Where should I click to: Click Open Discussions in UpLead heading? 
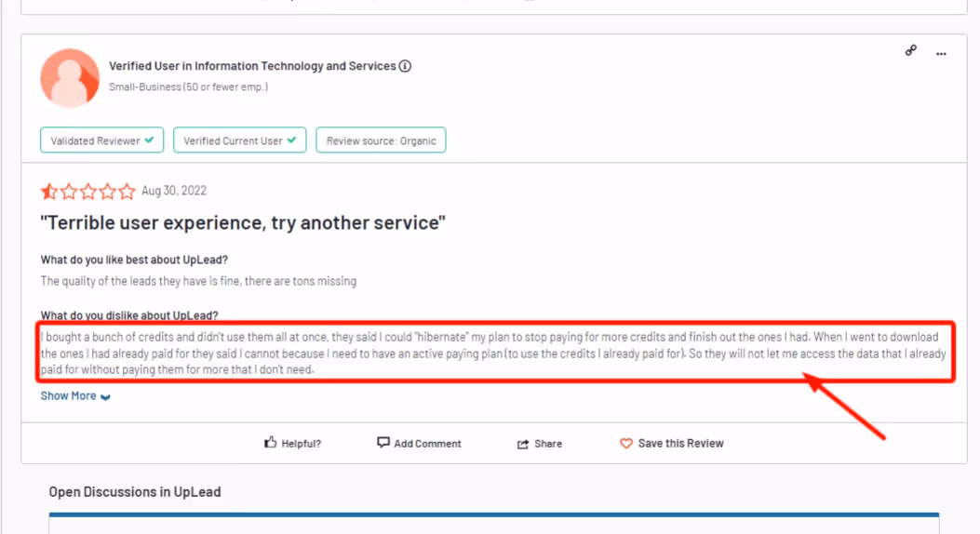click(x=135, y=491)
